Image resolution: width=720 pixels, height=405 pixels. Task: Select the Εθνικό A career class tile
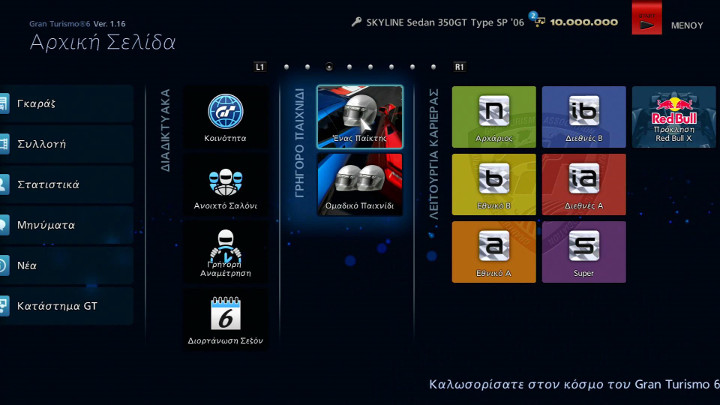pyautogui.click(x=494, y=252)
